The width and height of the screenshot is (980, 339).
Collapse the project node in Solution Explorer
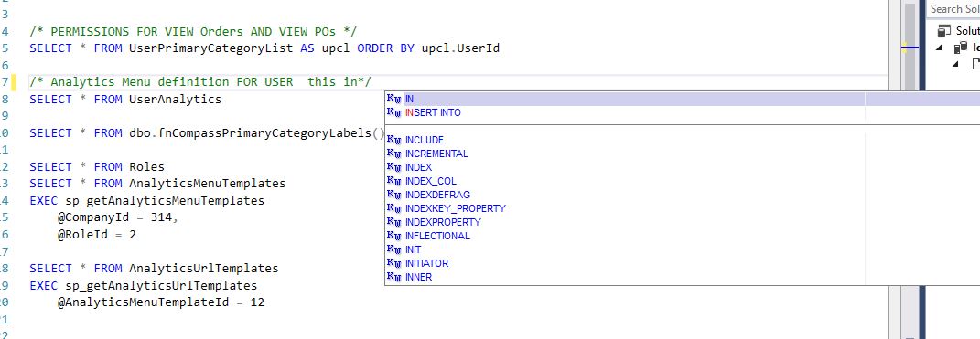pyautogui.click(x=940, y=48)
